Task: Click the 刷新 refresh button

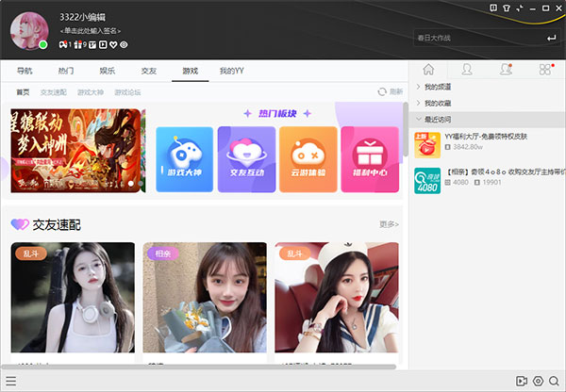Action: (x=390, y=91)
